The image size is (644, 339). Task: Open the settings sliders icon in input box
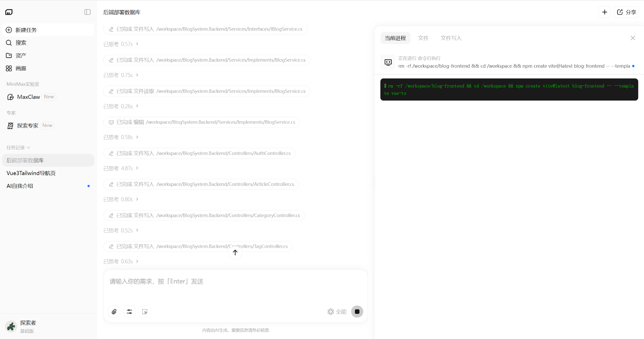pyautogui.click(x=129, y=312)
